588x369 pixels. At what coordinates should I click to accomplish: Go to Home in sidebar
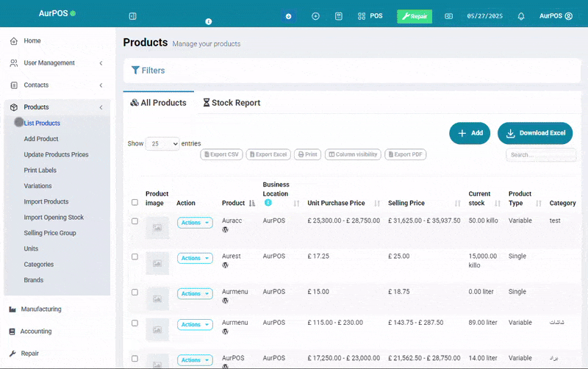(32, 40)
